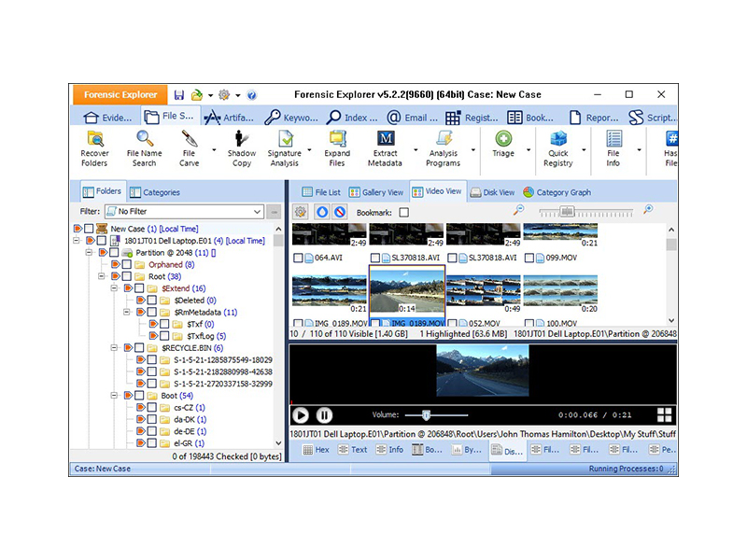The image size is (747, 560).
Task: Select the File Carve tool
Action: coord(189,140)
